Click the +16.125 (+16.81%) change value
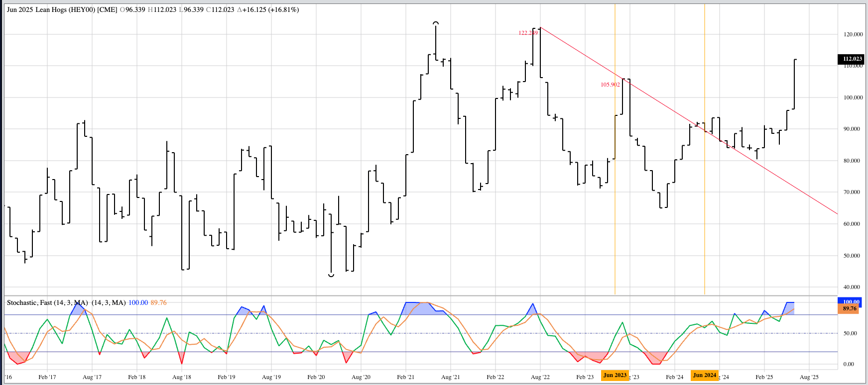The height and width of the screenshot is (385, 868). point(270,9)
